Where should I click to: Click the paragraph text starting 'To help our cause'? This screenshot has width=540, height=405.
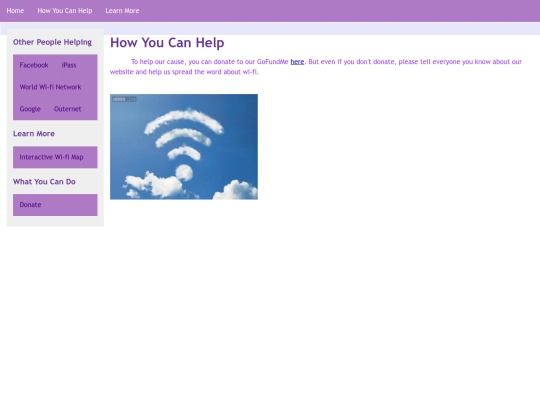316,67
